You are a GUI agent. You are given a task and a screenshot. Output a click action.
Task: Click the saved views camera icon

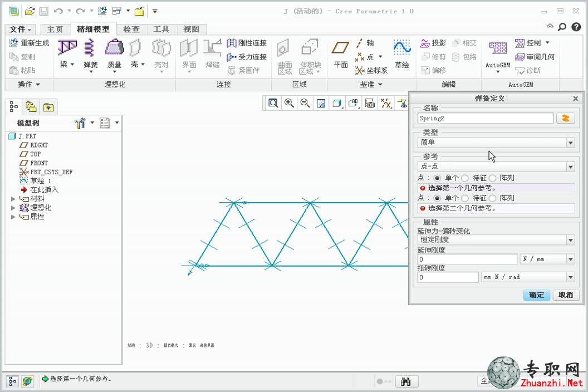[370, 103]
